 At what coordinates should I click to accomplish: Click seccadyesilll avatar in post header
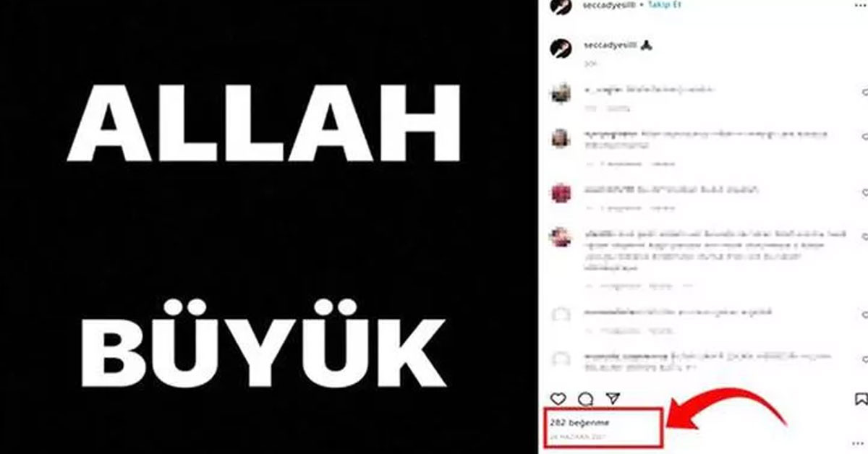pyautogui.click(x=560, y=6)
